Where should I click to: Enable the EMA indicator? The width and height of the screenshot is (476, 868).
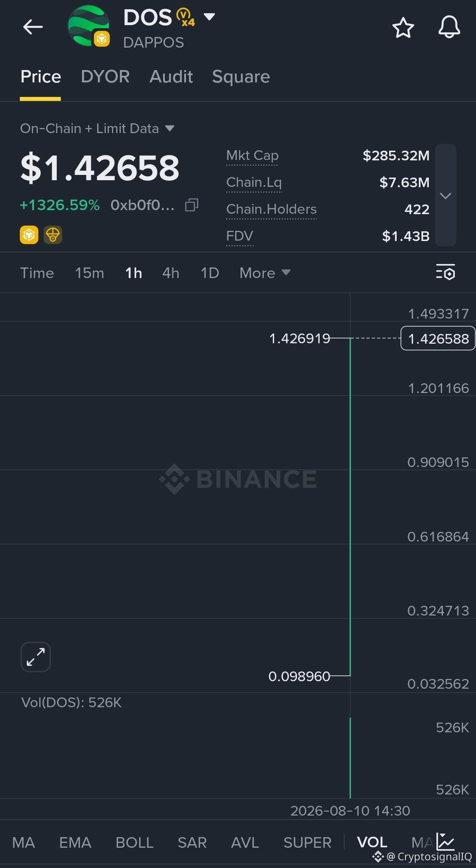coord(75,842)
